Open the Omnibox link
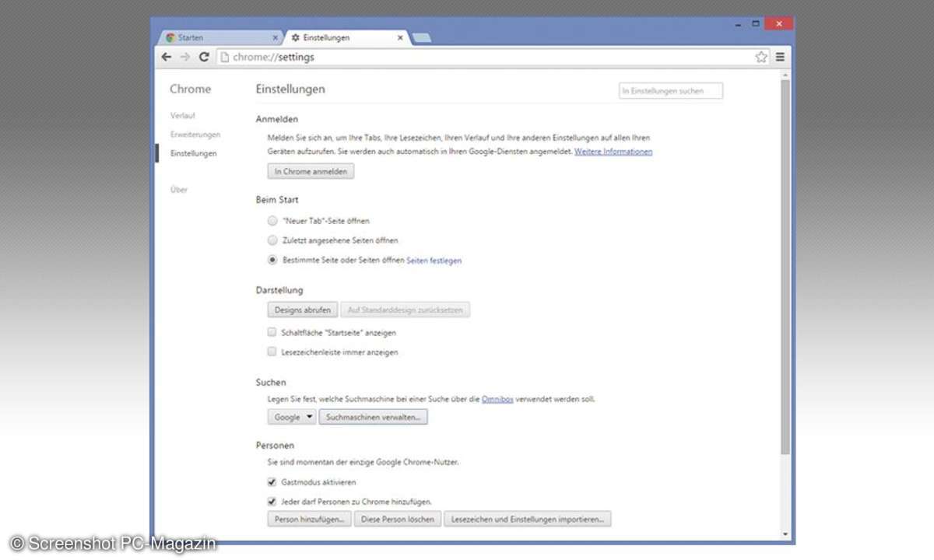 tap(497, 399)
